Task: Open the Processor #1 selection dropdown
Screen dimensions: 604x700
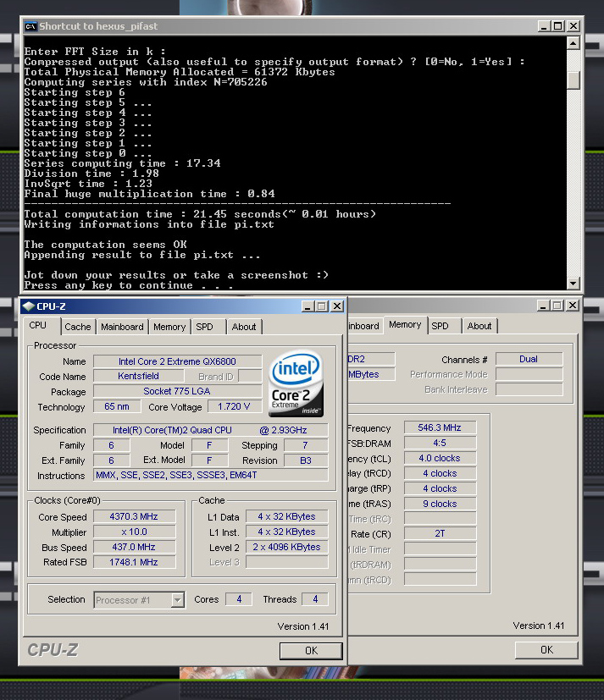Action: [177, 600]
